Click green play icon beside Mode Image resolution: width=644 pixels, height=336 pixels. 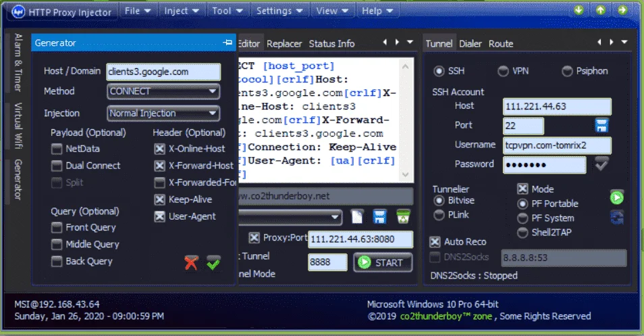point(616,198)
